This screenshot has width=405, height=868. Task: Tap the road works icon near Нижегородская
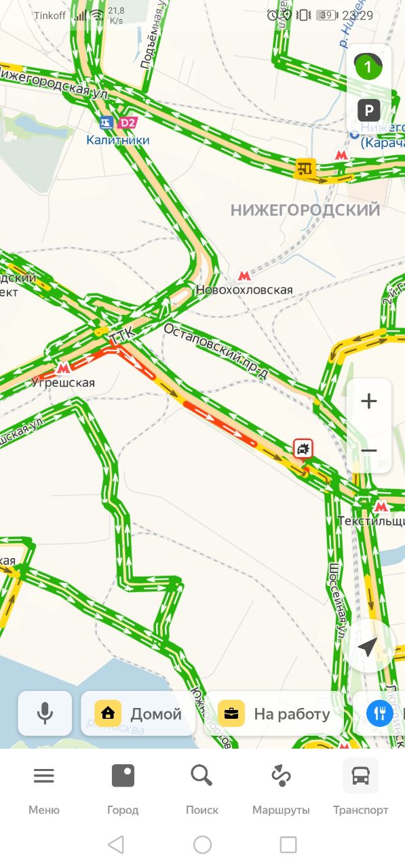(305, 167)
